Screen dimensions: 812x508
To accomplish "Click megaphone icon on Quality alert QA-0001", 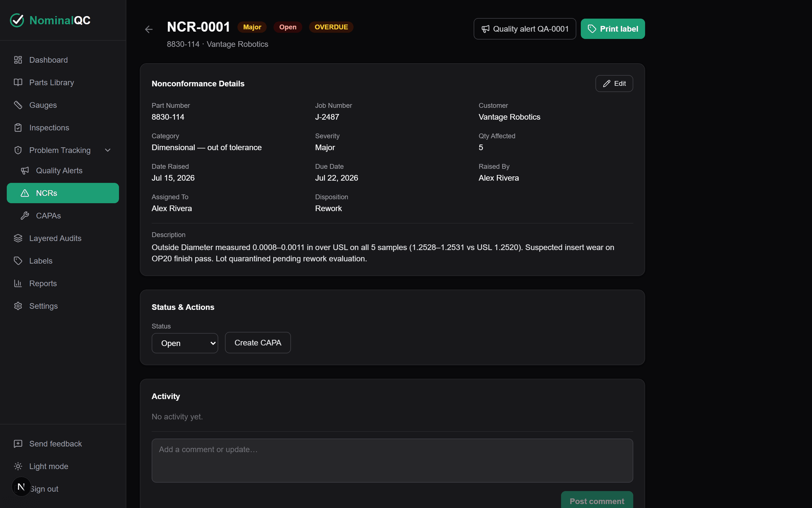I will [486, 29].
